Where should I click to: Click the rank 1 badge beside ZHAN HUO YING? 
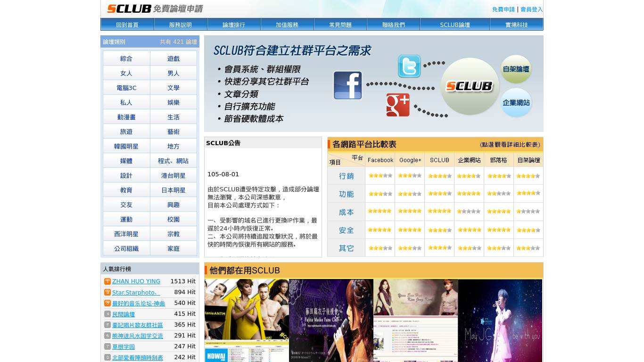107,281
